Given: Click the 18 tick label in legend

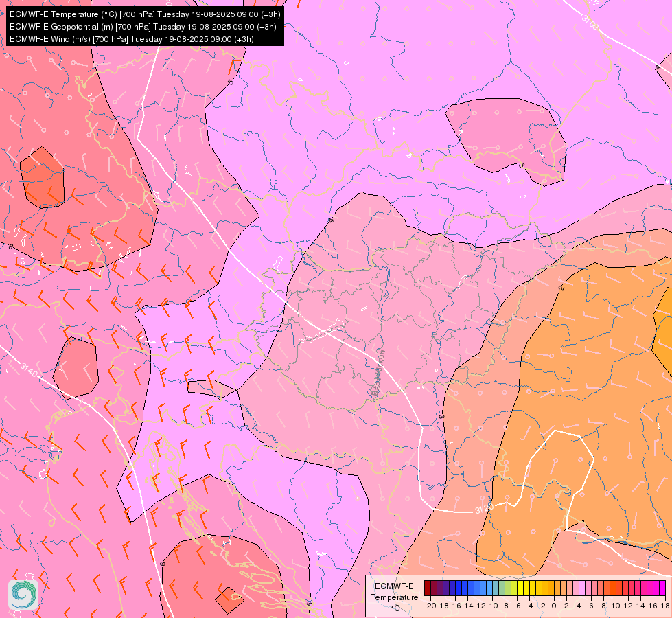Looking at the screenshot, I should click(664, 606).
